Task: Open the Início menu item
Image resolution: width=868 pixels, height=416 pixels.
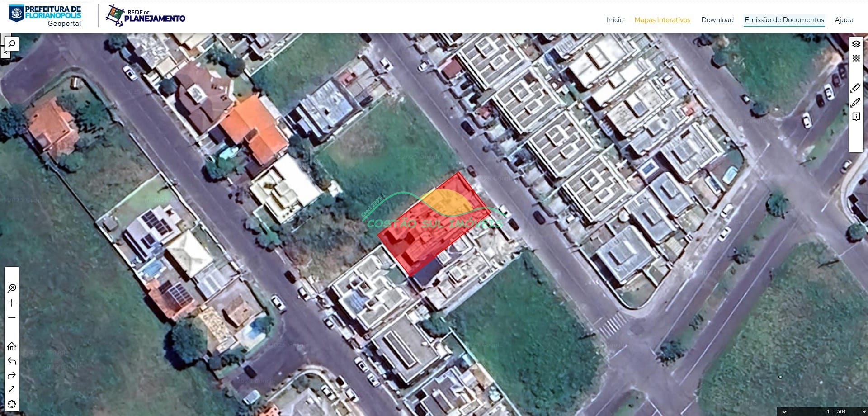Action: (615, 20)
